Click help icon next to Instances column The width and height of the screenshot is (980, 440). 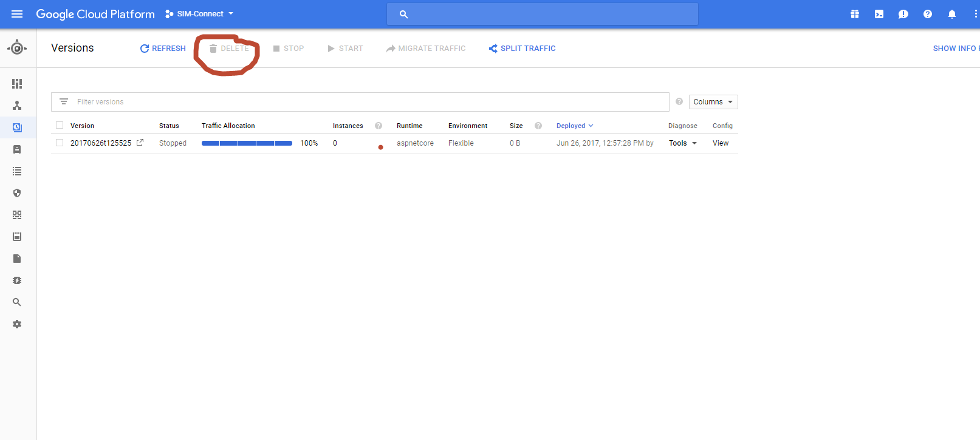[379, 126]
